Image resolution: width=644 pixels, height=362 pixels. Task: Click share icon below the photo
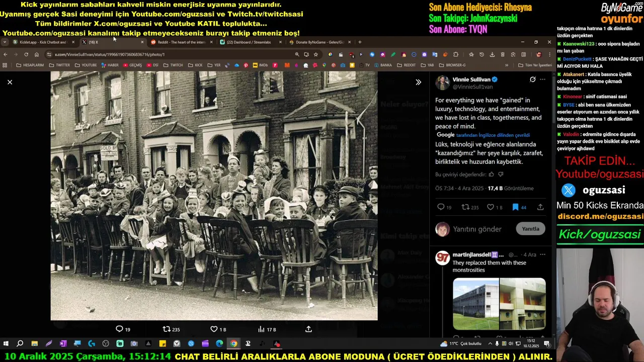(308, 329)
